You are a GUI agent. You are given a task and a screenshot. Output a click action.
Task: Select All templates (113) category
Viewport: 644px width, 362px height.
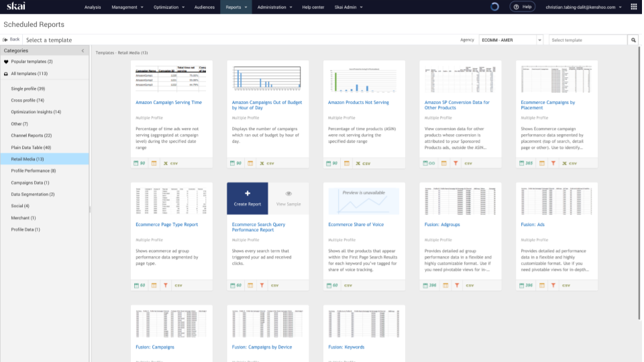(29, 74)
